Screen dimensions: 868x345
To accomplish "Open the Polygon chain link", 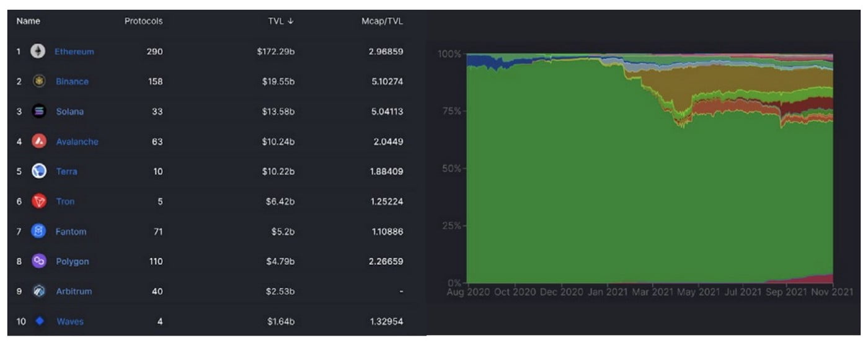I will coord(72,261).
